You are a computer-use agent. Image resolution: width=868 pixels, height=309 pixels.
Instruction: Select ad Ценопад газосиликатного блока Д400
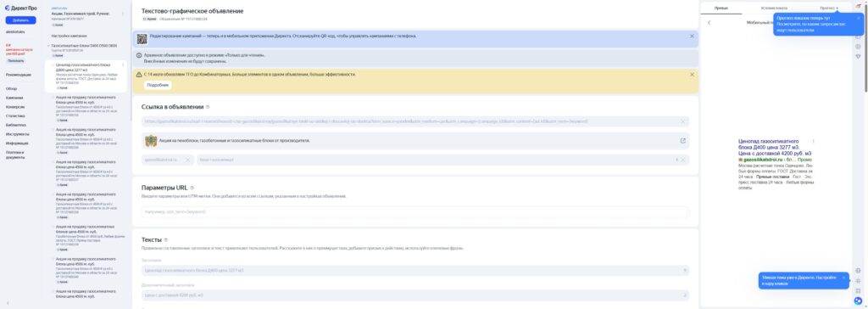pyautogui.click(x=86, y=76)
